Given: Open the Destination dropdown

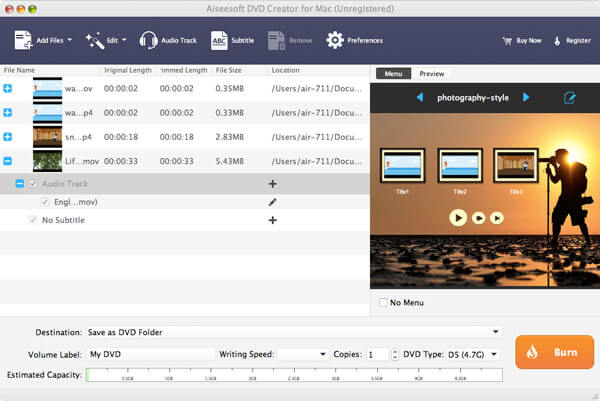Looking at the screenshot, I should (294, 332).
